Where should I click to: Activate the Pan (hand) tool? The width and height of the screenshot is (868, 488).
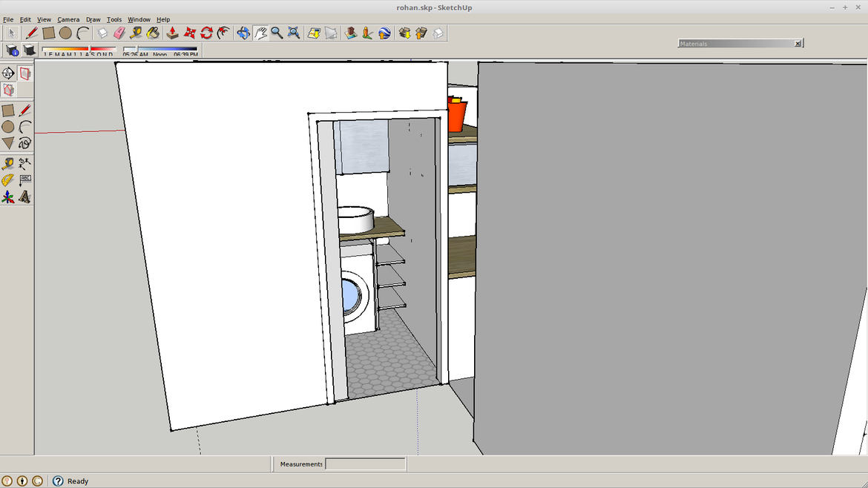[x=261, y=33]
